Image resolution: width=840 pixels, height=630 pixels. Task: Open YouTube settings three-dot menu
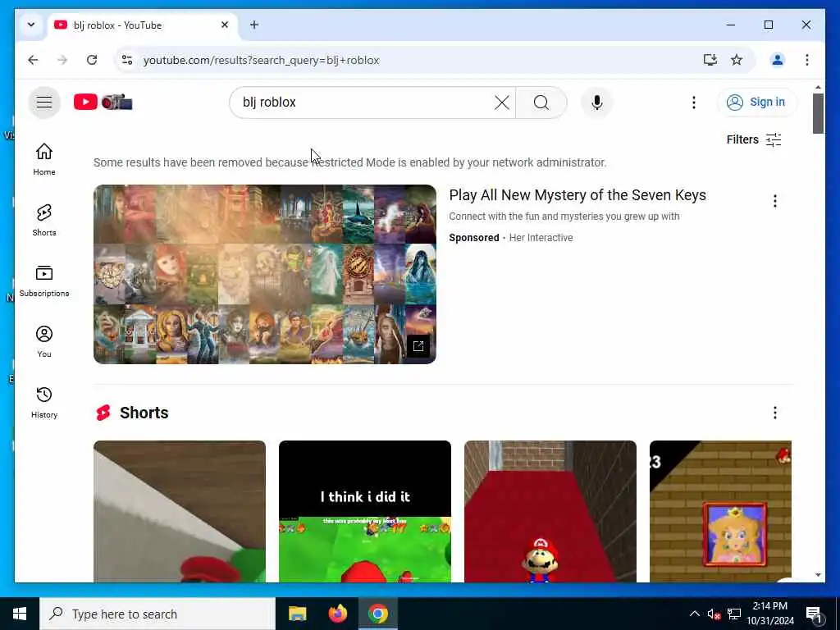tap(694, 103)
